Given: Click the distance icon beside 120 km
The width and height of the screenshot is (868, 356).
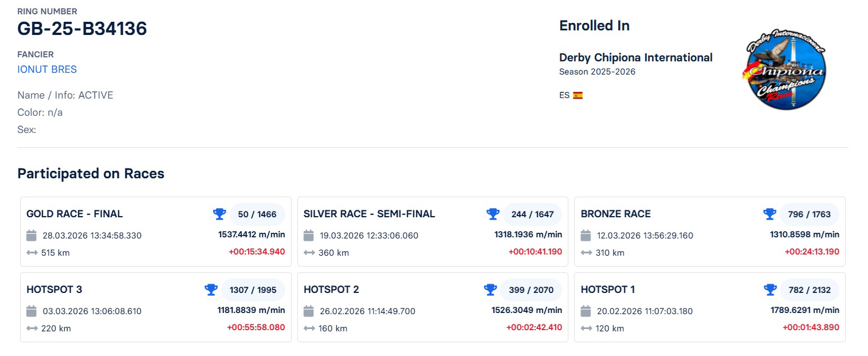Looking at the screenshot, I should [586, 328].
